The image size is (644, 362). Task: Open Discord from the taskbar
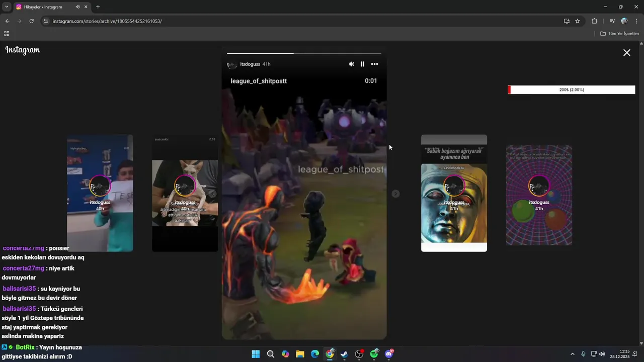tap(389, 354)
